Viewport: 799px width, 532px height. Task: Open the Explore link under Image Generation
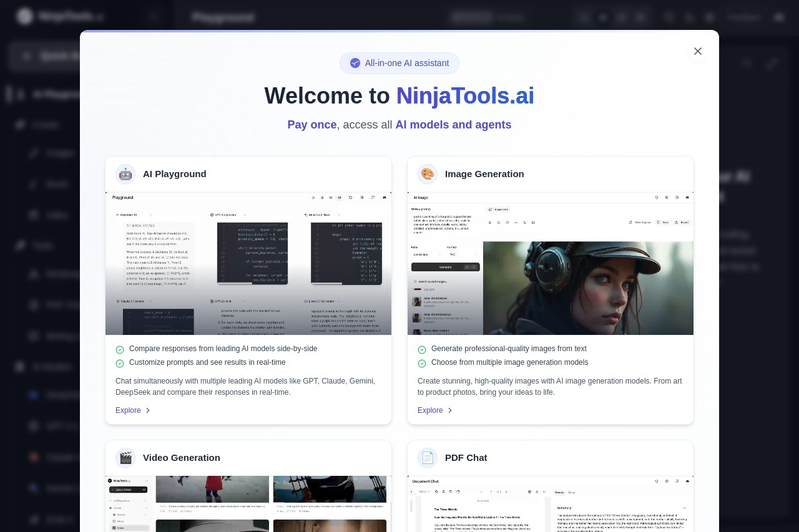tap(435, 410)
